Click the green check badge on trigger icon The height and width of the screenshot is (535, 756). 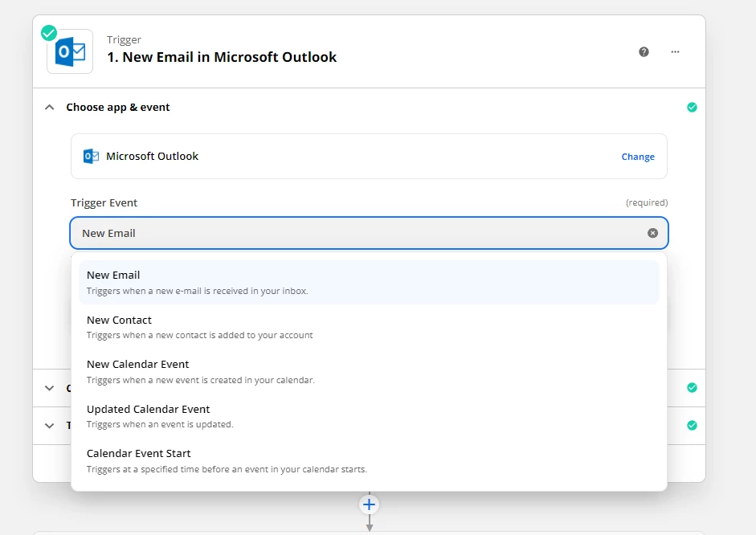click(x=49, y=33)
